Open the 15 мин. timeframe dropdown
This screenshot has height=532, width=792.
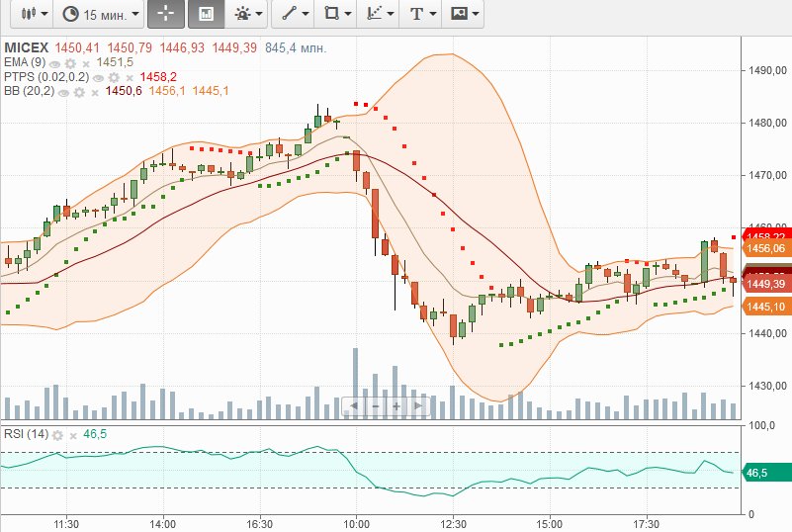99,14
